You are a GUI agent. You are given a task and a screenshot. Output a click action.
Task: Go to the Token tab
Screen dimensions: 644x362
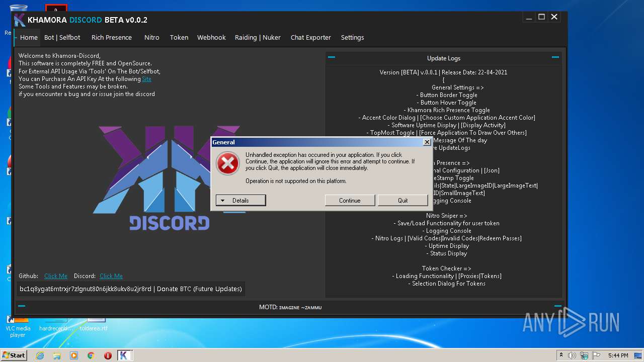(x=179, y=37)
